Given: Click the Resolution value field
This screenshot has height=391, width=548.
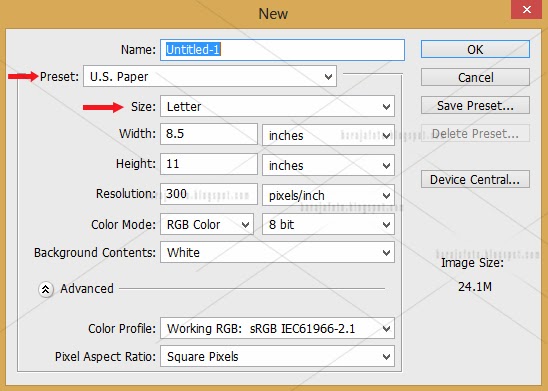Looking at the screenshot, I should [209, 194].
